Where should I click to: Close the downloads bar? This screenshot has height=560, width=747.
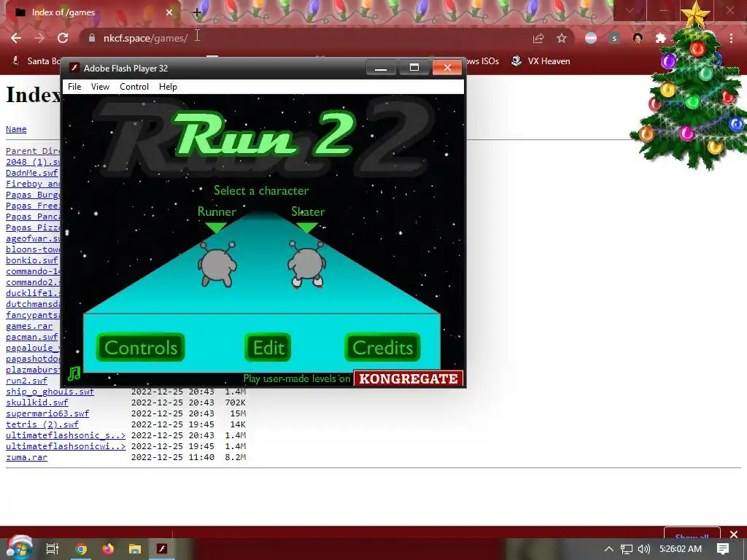[734, 534]
